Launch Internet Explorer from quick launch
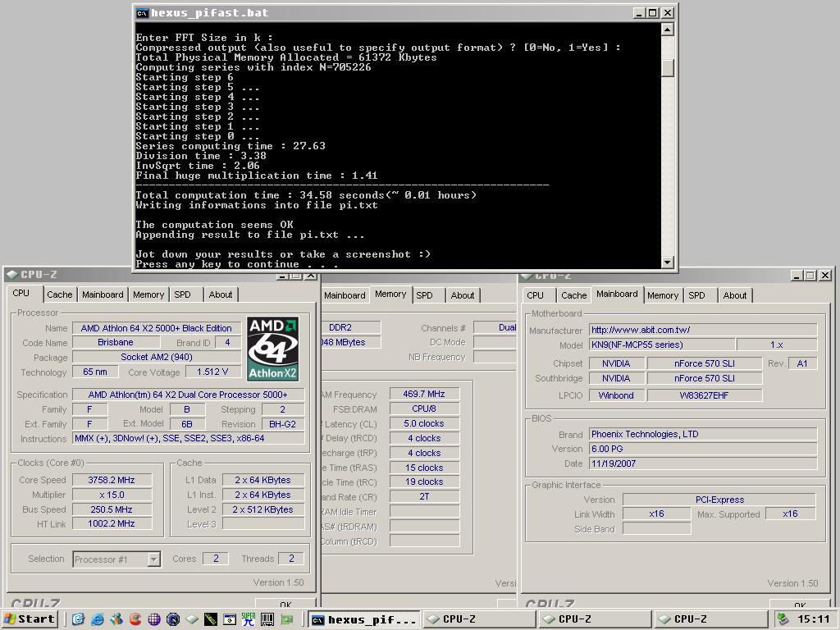 click(x=98, y=619)
